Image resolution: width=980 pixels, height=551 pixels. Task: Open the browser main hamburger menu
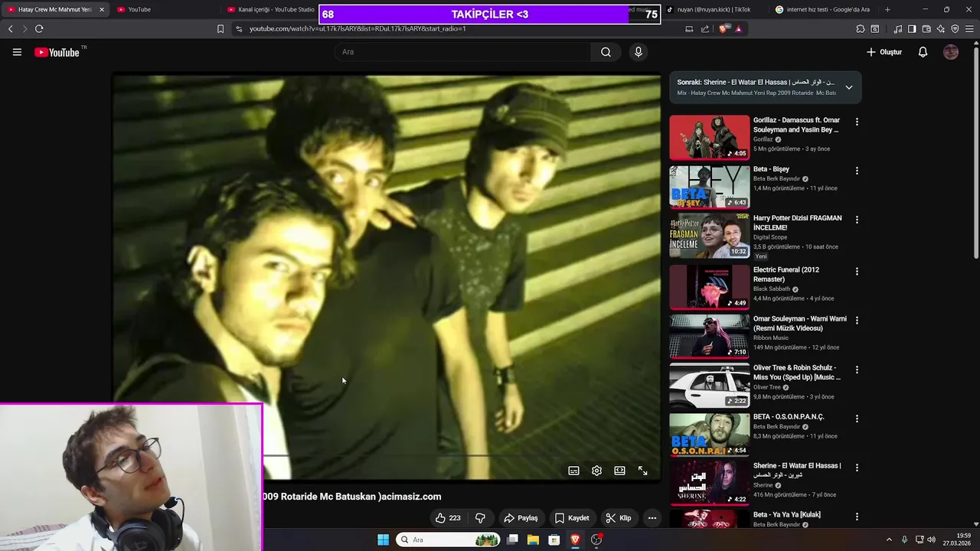(970, 29)
